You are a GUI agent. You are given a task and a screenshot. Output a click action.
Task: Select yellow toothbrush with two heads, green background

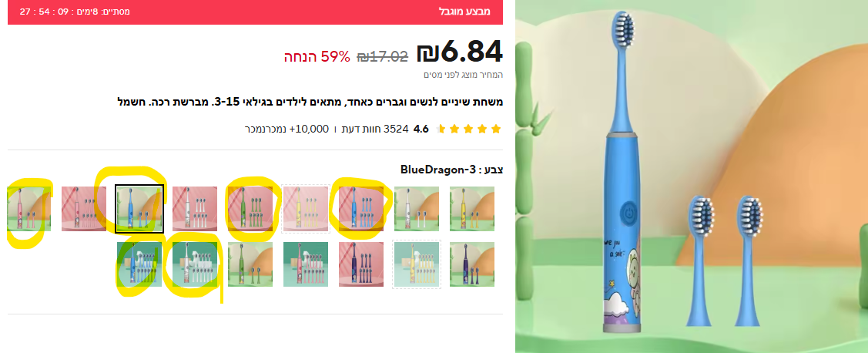(x=471, y=209)
